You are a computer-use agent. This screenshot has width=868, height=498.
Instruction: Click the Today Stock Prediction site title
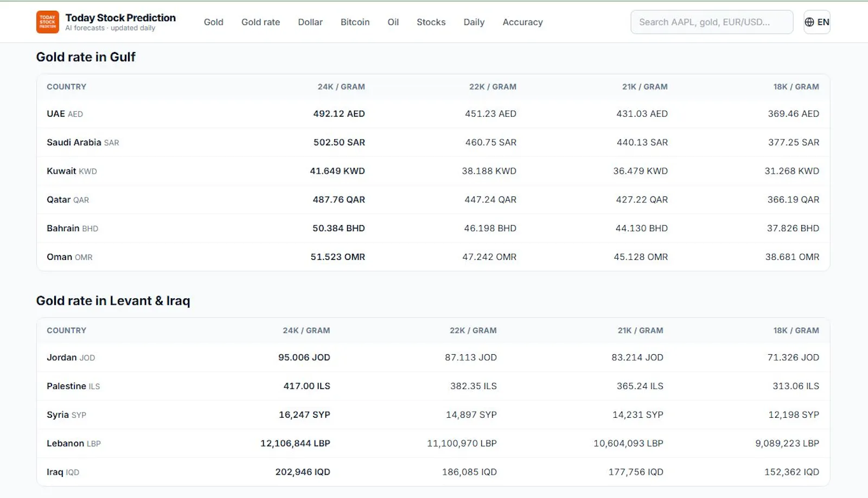[120, 18]
